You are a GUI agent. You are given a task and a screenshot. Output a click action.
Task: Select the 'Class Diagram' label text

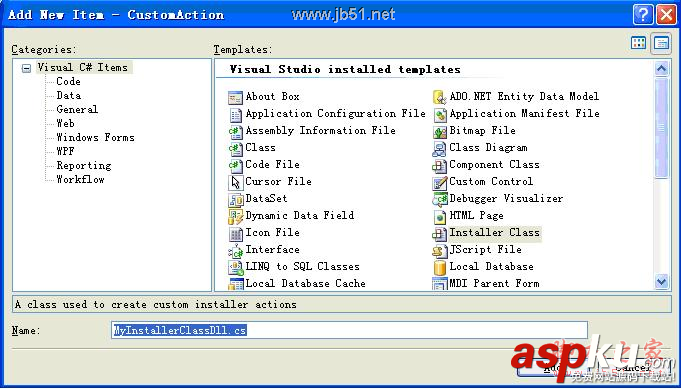488,148
